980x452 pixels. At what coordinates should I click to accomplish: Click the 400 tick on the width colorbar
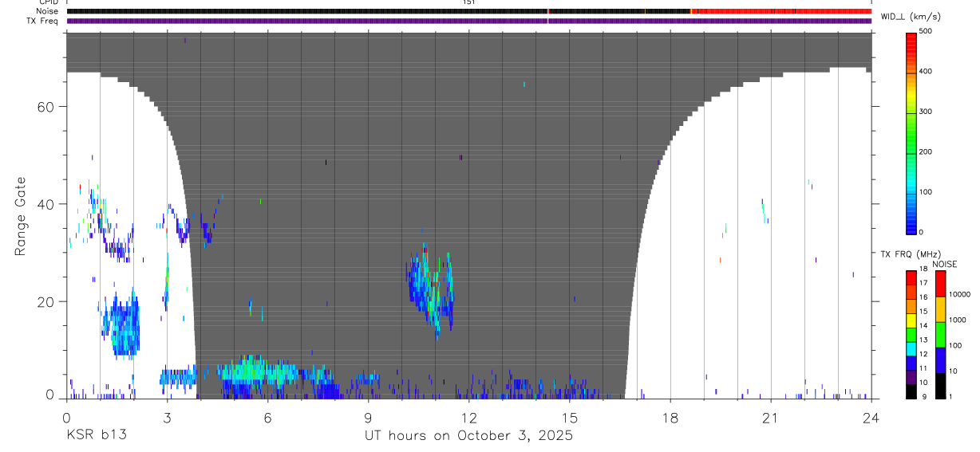click(927, 72)
